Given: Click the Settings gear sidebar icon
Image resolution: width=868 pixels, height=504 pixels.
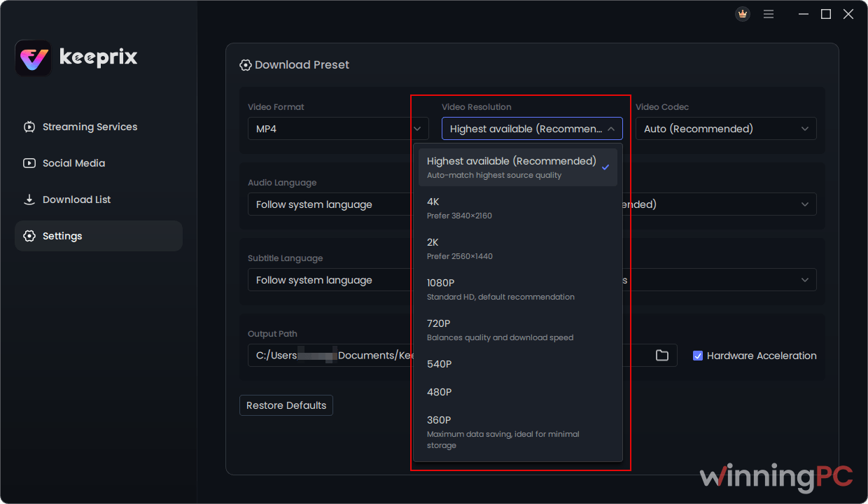Looking at the screenshot, I should point(29,236).
